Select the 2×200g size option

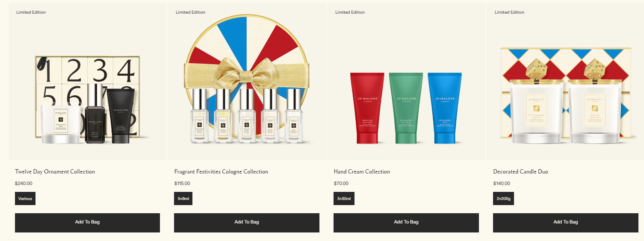pyautogui.click(x=503, y=199)
